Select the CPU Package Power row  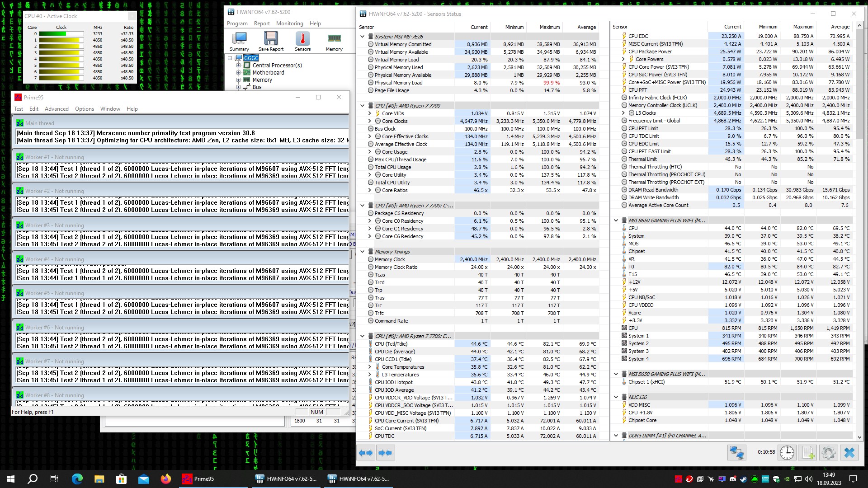tap(732, 52)
